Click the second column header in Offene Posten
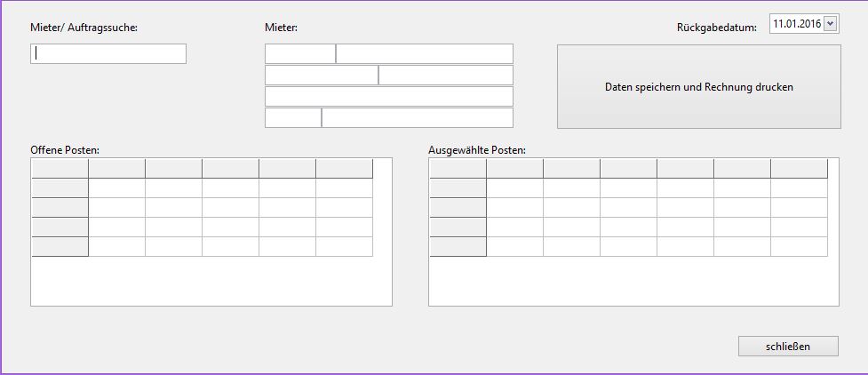Viewport: 868px width, 375px height. pyautogui.click(x=174, y=168)
